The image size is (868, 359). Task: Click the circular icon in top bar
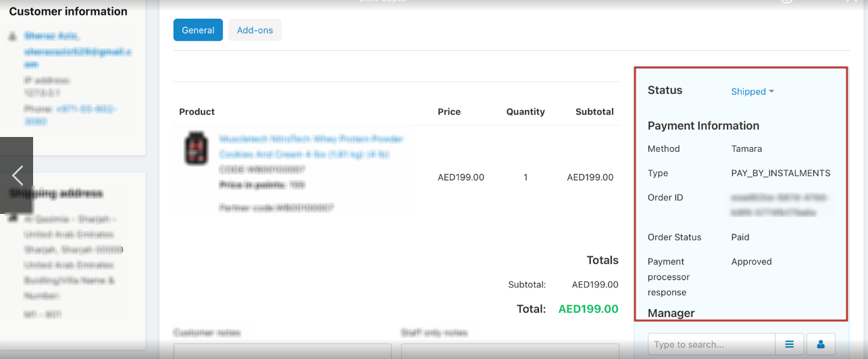pyautogui.click(x=786, y=1)
